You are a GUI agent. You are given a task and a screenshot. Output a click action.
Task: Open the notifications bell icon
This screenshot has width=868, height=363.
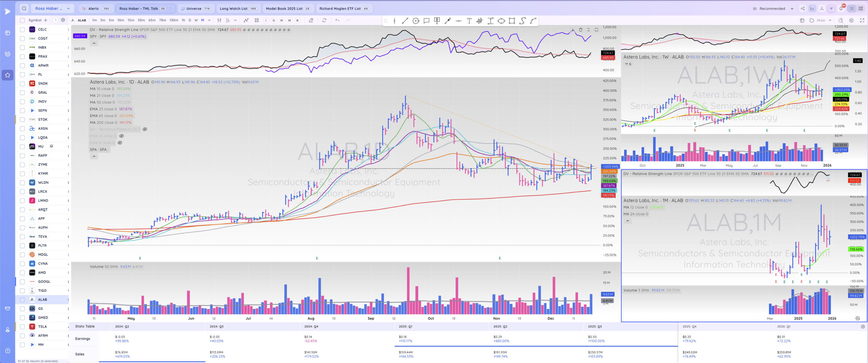(x=841, y=8)
